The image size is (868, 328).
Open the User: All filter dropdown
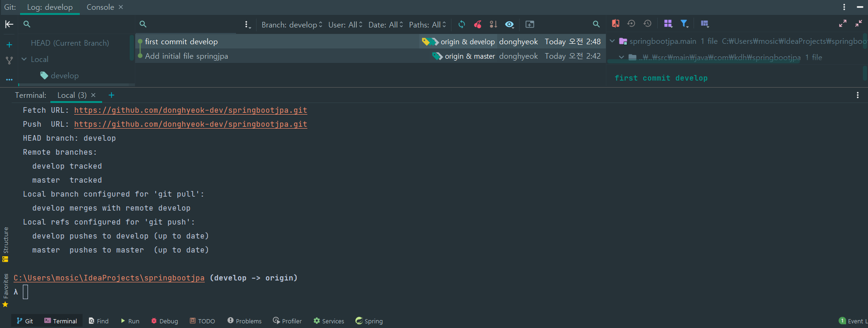pyautogui.click(x=345, y=25)
